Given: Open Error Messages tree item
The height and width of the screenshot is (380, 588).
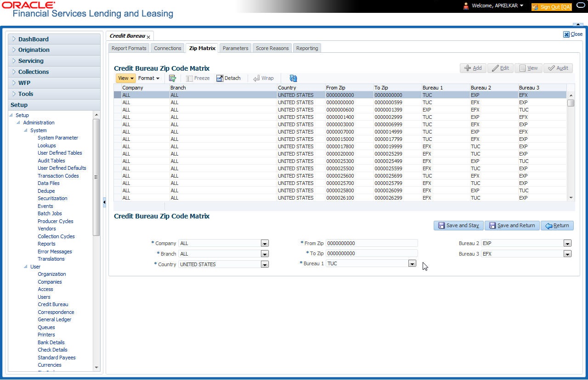Looking at the screenshot, I should click(55, 251).
